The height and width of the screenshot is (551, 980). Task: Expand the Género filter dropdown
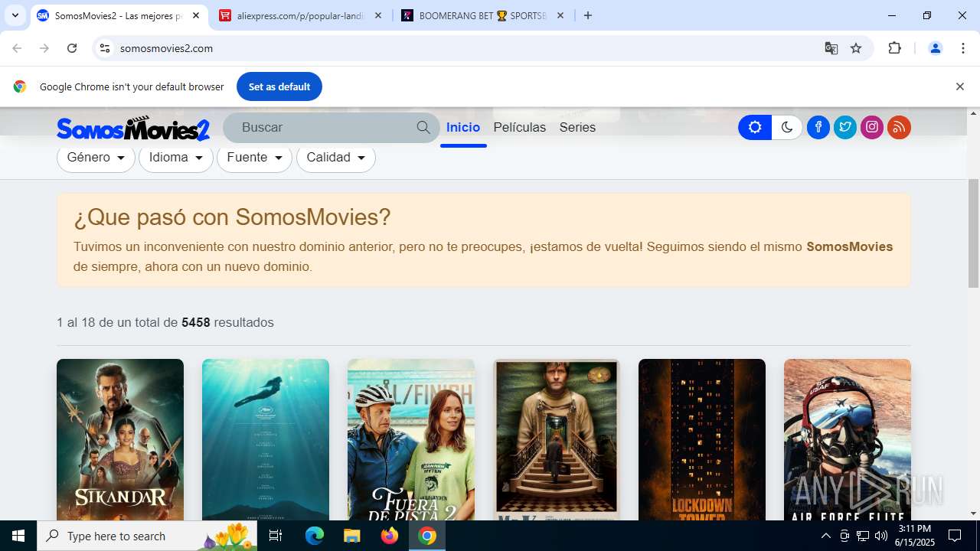pos(96,158)
